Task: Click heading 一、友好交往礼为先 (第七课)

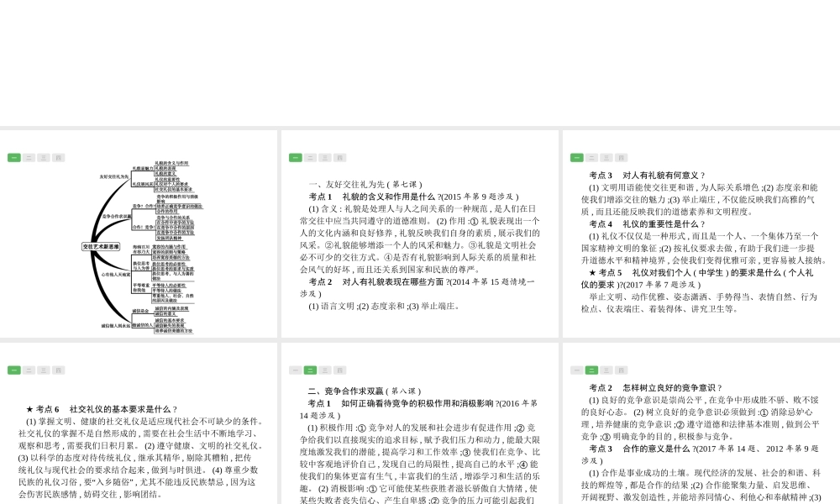Action: 365,184
